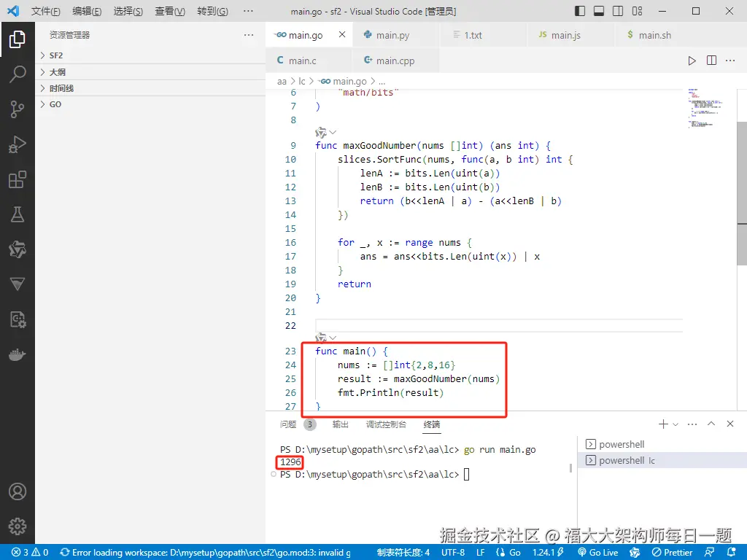Open the 查看(V) menu
Viewport: 747px width, 560px height.
(x=169, y=11)
